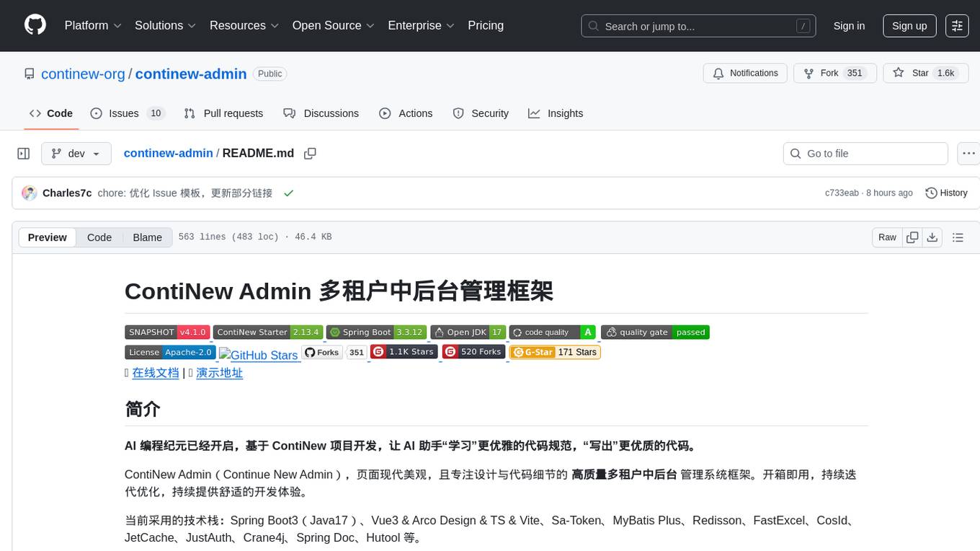Viewport: 980px width, 551px height.
Task: Click the ContiNew Starter 2.13.4 badge
Action: click(267, 332)
